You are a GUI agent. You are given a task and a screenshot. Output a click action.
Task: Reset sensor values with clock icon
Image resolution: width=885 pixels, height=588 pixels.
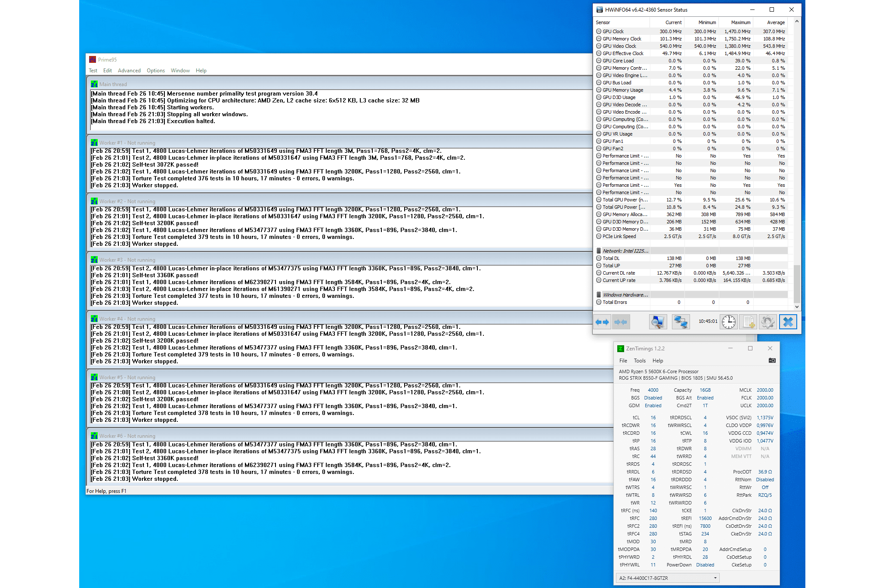[728, 322]
